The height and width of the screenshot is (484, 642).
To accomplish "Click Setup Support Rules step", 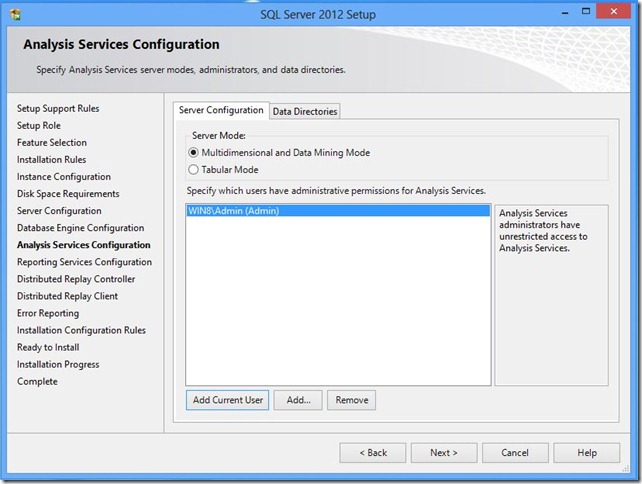I will pos(58,109).
